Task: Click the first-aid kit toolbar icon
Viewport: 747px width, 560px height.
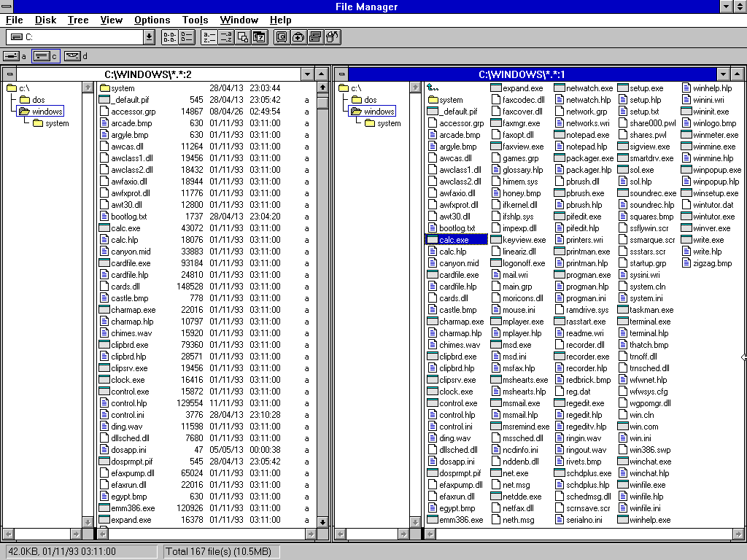Action: click(299, 37)
